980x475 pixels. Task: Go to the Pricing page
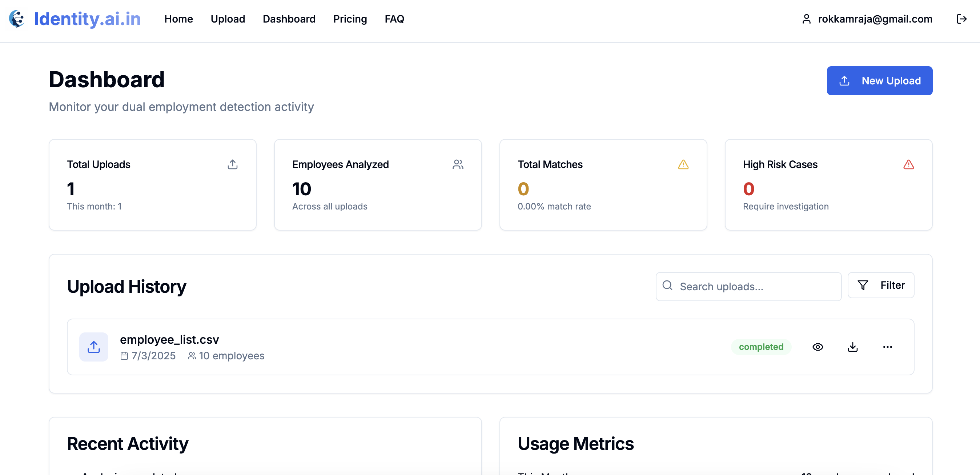(x=350, y=19)
